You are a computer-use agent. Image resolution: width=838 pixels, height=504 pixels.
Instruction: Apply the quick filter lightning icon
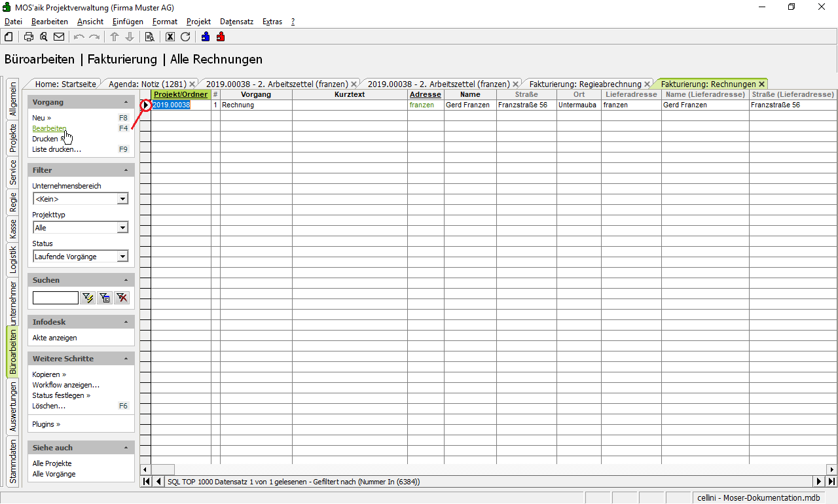click(88, 298)
